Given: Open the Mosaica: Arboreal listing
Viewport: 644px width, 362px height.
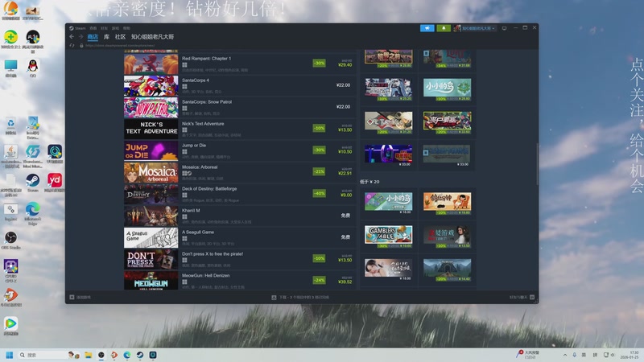Looking at the screenshot, I should click(239, 172).
